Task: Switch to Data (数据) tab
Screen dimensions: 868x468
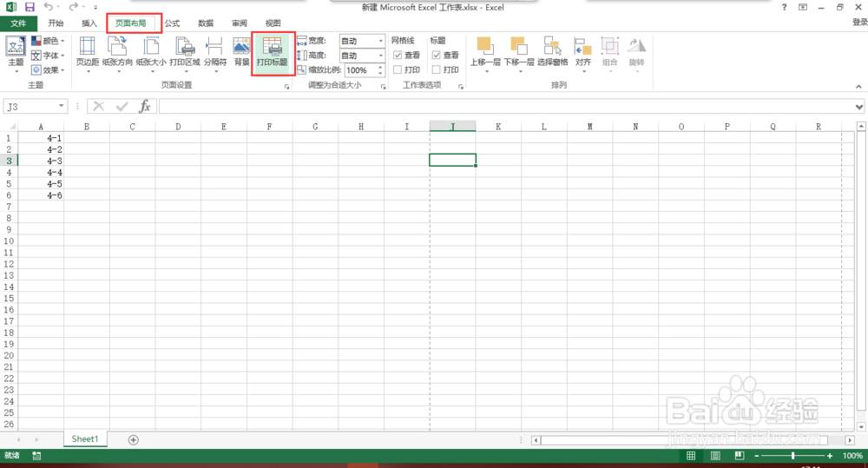Action: tap(206, 23)
